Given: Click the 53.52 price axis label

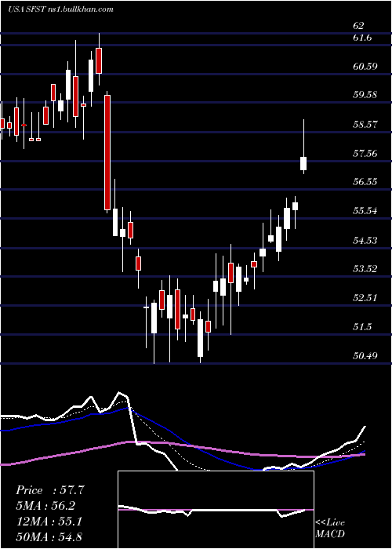Looking at the screenshot, I should click(x=365, y=269).
